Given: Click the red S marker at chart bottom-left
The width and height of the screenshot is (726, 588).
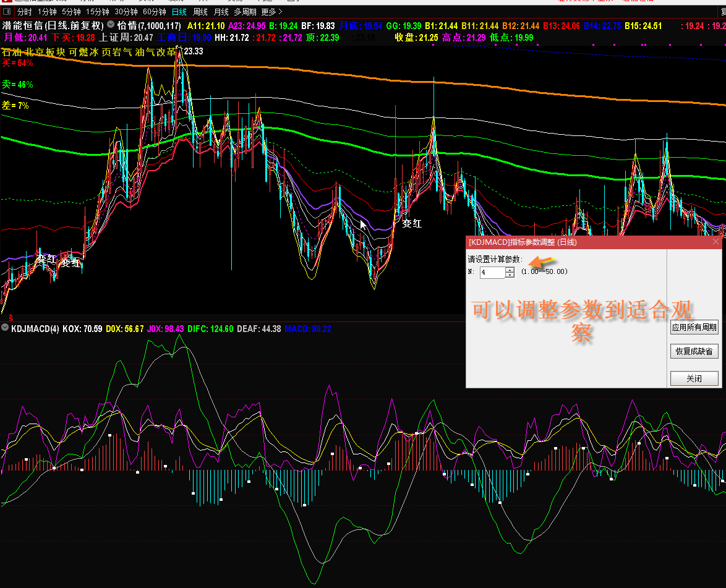Looking at the screenshot, I should pyautogui.click(x=11, y=318).
